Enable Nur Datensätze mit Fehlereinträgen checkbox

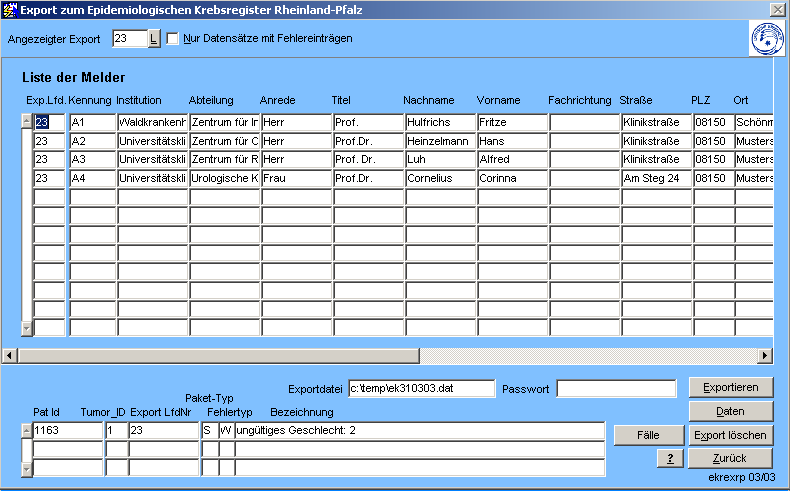tap(173, 39)
